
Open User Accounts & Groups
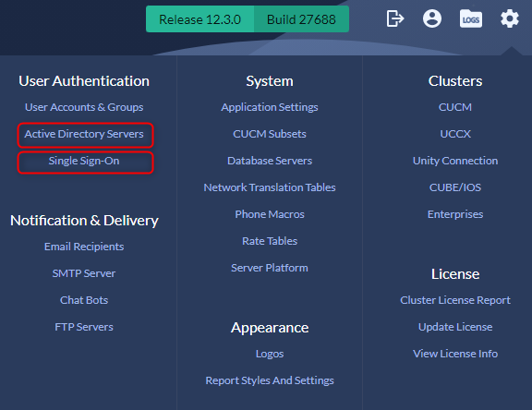[84, 107]
